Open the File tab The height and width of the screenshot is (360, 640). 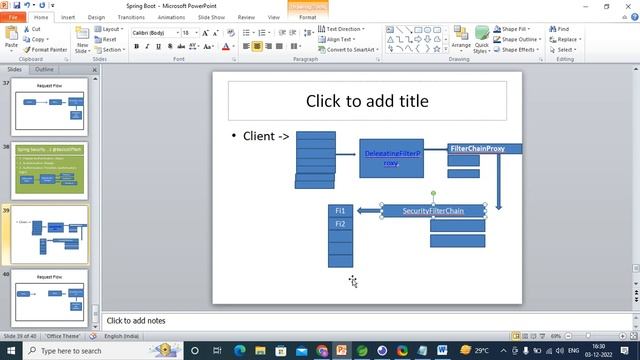[13, 17]
